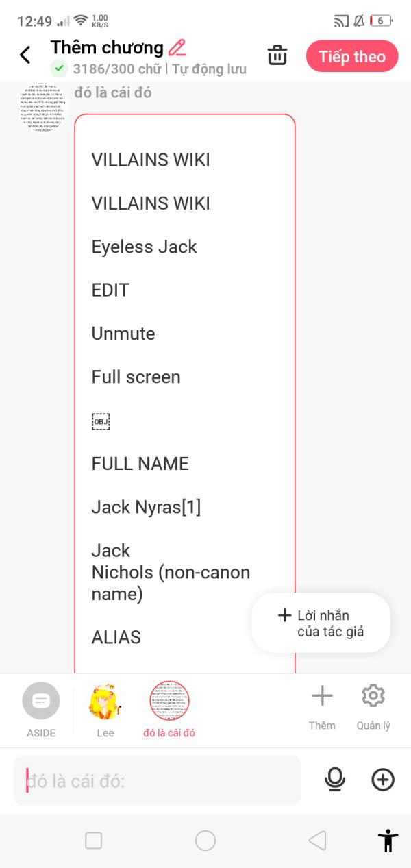Open the trash icon to delete the chapter
Image resolution: width=411 pixels, height=868 pixels.
click(277, 56)
